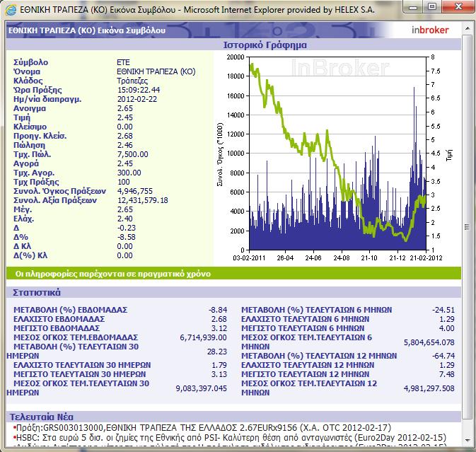
Task: Click the sector value Τράπεζες
Action: point(132,81)
